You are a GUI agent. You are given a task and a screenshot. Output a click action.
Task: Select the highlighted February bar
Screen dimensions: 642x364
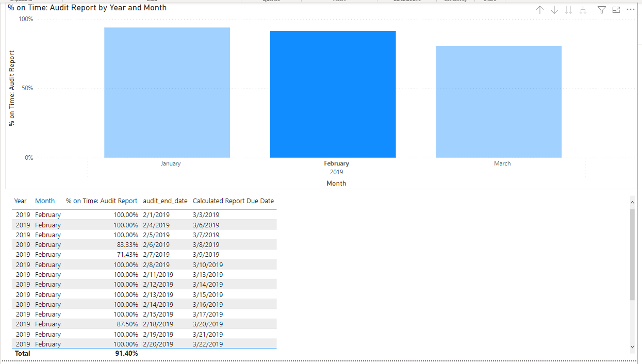click(333, 94)
